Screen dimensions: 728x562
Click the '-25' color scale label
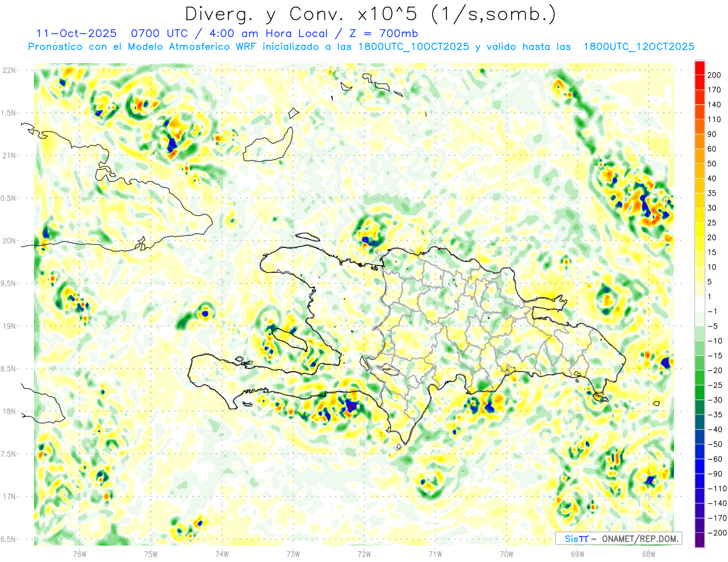715,385
